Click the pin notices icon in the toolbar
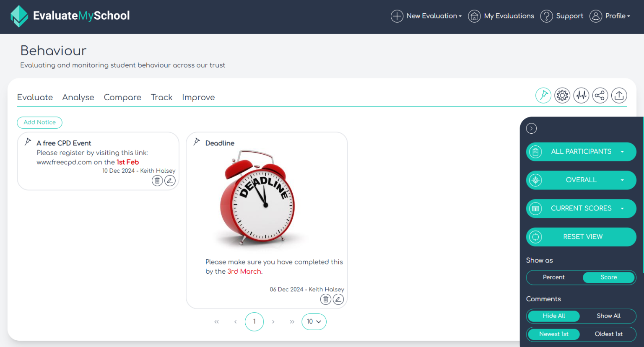This screenshot has width=644, height=347. (x=543, y=95)
